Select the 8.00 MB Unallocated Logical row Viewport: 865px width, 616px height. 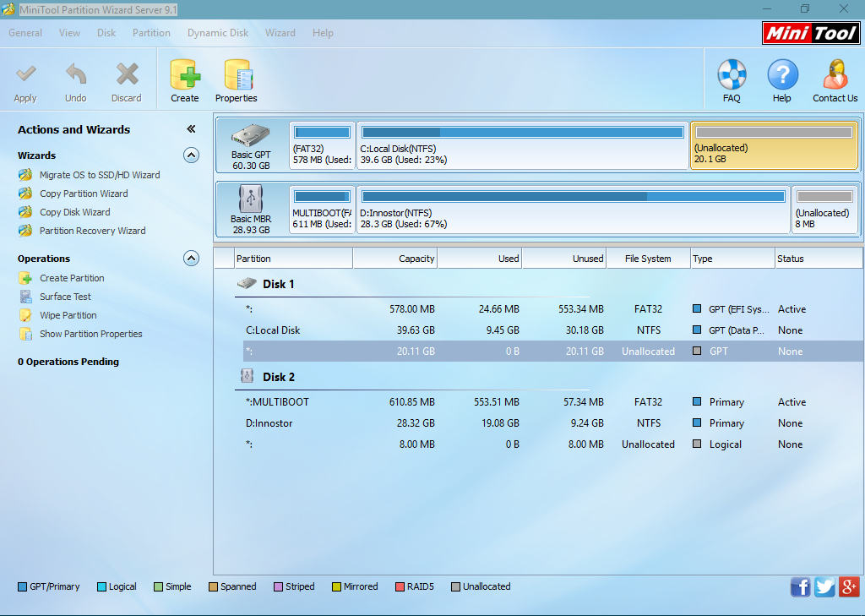pyautogui.click(x=552, y=444)
